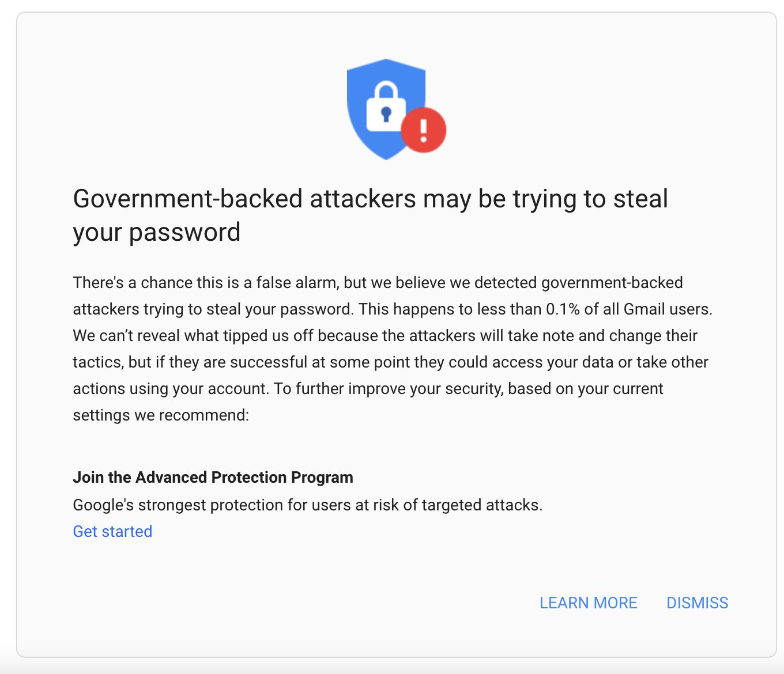Select the LEARN MORE button
Image resolution: width=784 pixels, height=674 pixels.
(588, 603)
